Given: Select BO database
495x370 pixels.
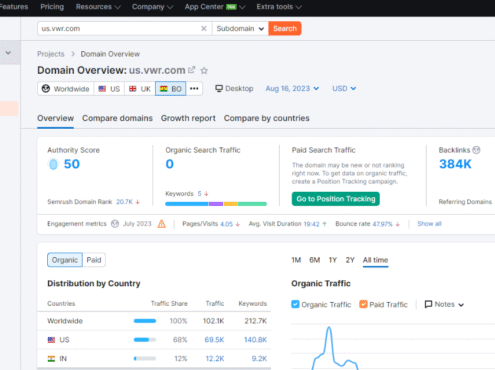Looking at the screenshot, I should pyautogui.click(x=170, y=89).
